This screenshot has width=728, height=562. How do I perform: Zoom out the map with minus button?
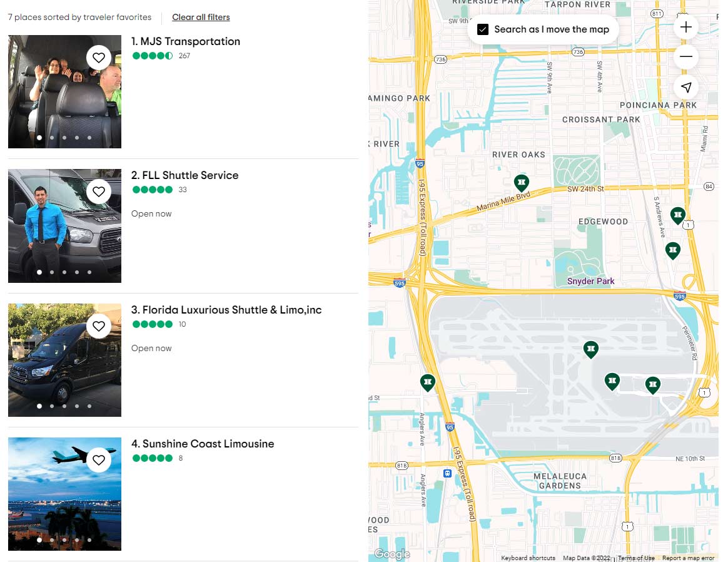click(685, 57)
